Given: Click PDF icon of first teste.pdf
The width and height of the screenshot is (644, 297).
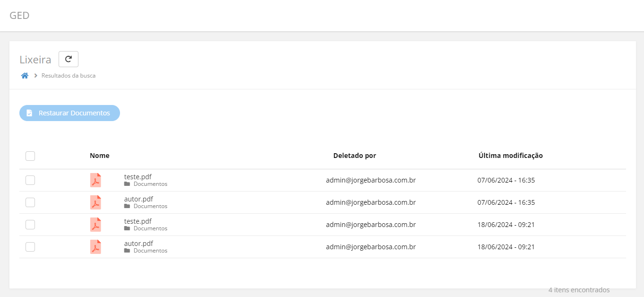Looking at the screenshot, I should pyautogui.click(x=95, y=180).
